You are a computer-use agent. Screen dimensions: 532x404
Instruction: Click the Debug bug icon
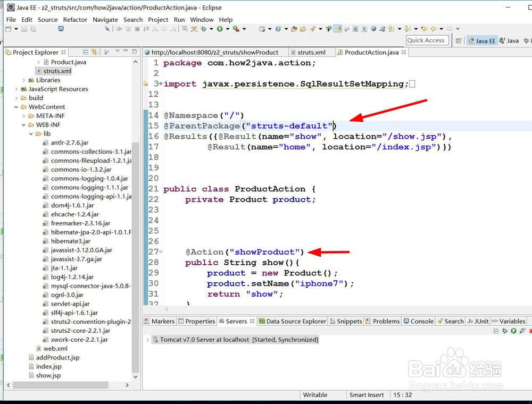(204, 29)
